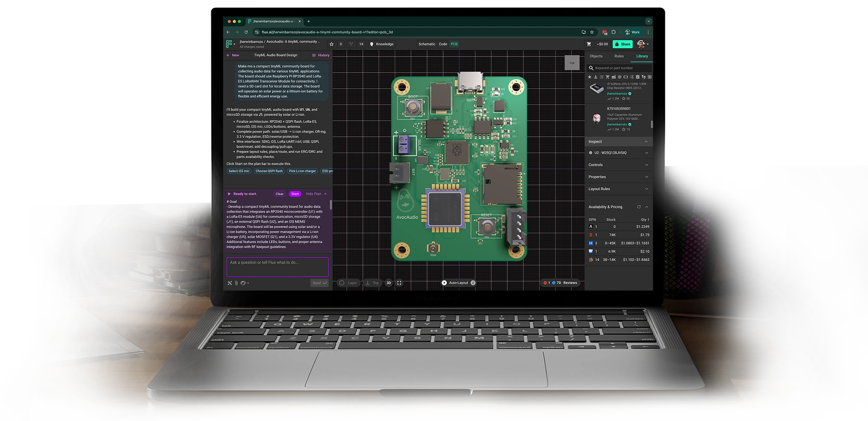Attach a file using the paperclip icon
868x421 pixels.
[x=236, y=283]
